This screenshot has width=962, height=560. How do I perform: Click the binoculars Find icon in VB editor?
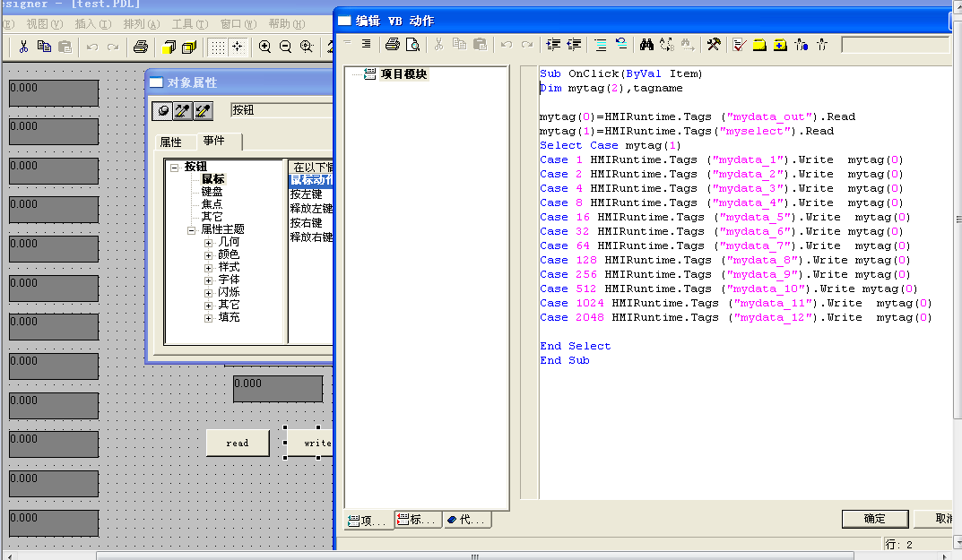point(646,45)
